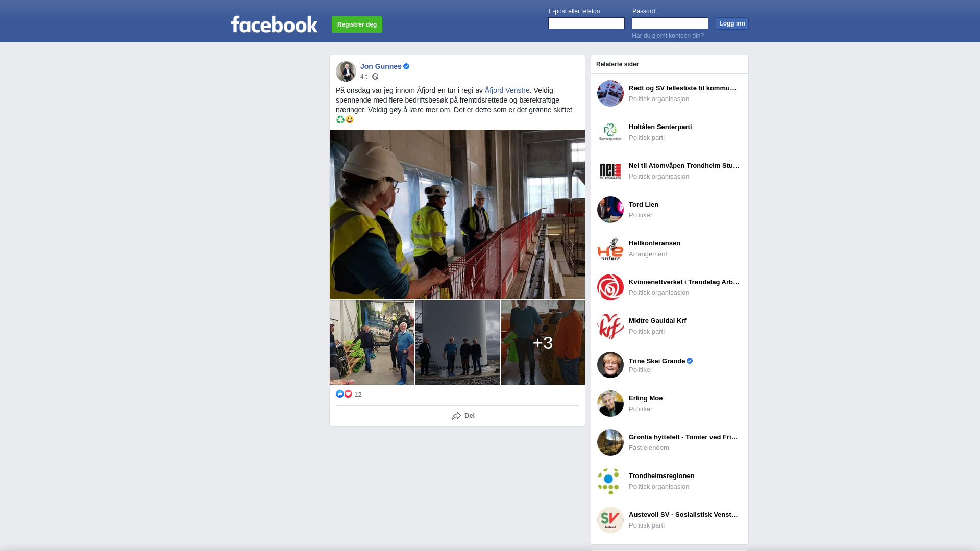Open Holtålen Senterparti logo
The width and height of the screenshot is (980, 551).
pyautogui.click(x=610, y=132)
